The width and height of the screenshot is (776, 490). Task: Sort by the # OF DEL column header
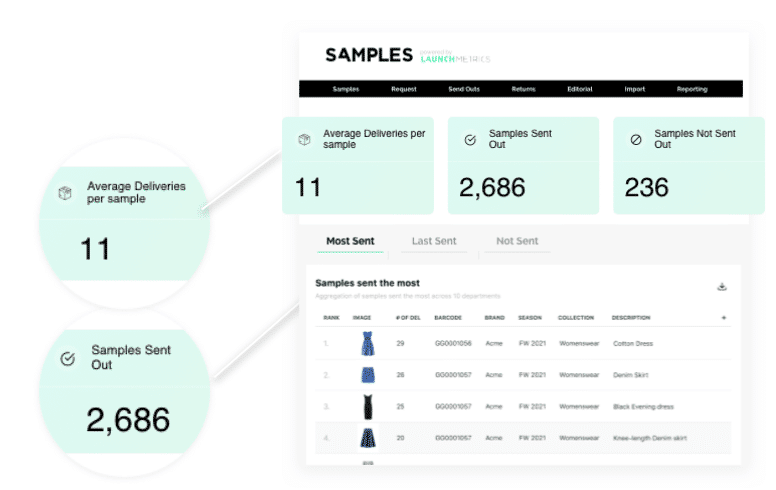click(406, 318)
